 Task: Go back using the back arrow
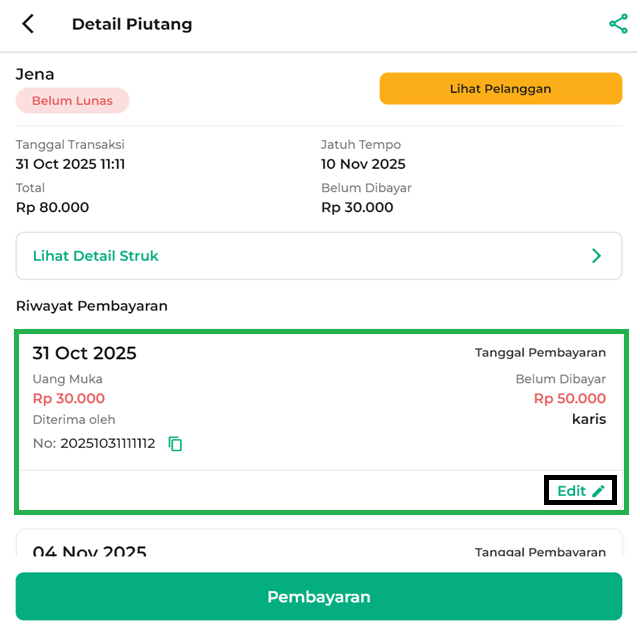pos(28,24)
